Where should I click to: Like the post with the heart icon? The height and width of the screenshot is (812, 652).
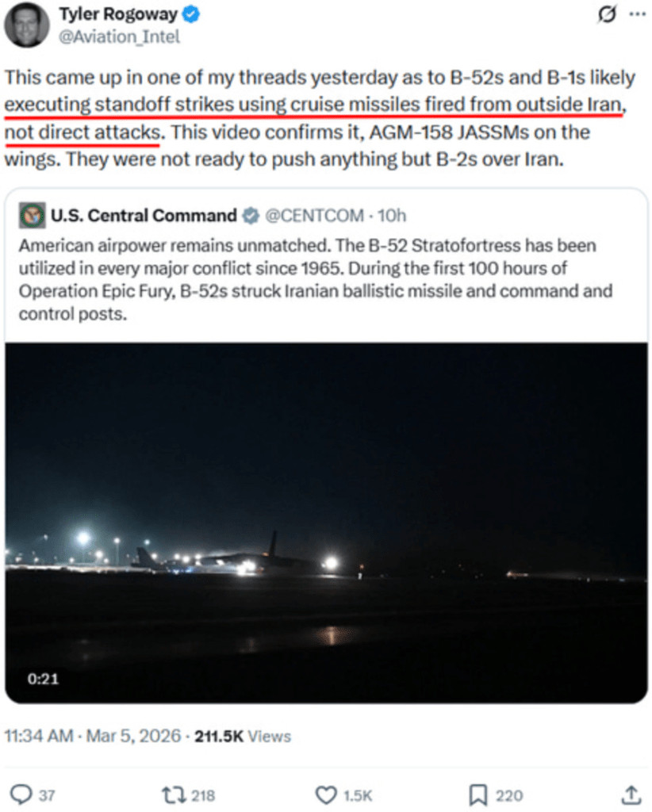(x=326, y=794)
